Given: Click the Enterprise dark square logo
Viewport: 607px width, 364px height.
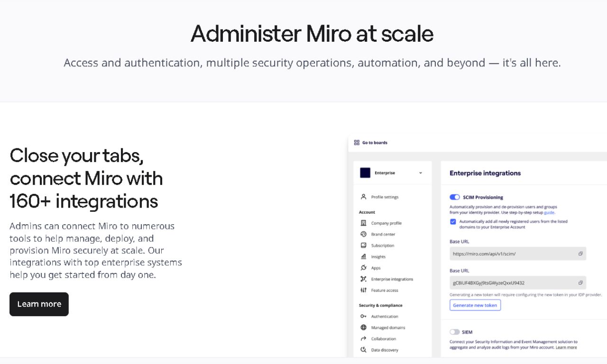Looking at the screenshot, I should [365, 173].
